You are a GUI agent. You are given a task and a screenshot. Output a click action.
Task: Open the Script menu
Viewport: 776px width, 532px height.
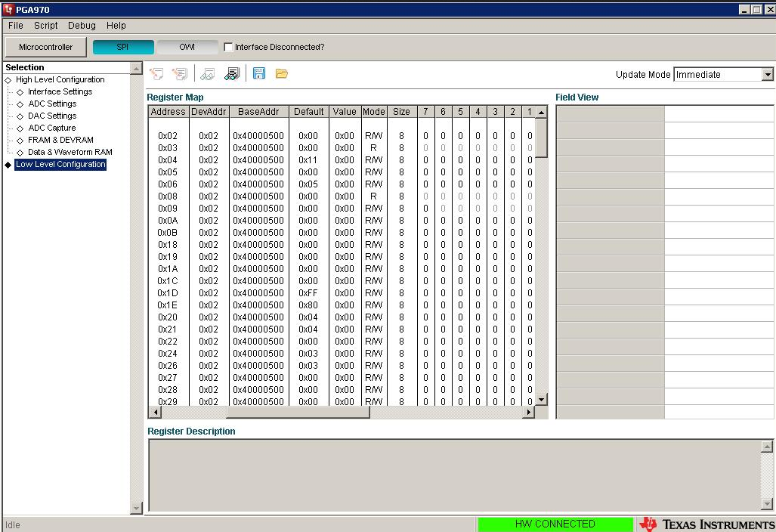coord(45,25)
